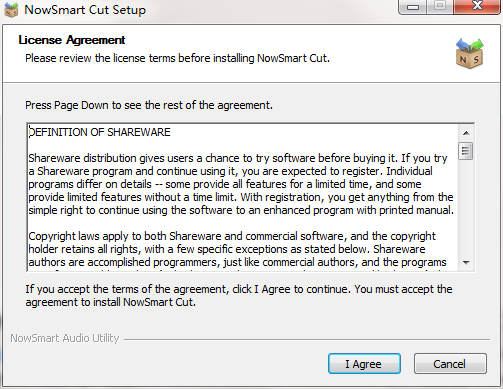The height and width of the screenshot is (389, 503).
Task: Minimize the NowSmart Cut Setup window
Action: click(x=413, y=6)
